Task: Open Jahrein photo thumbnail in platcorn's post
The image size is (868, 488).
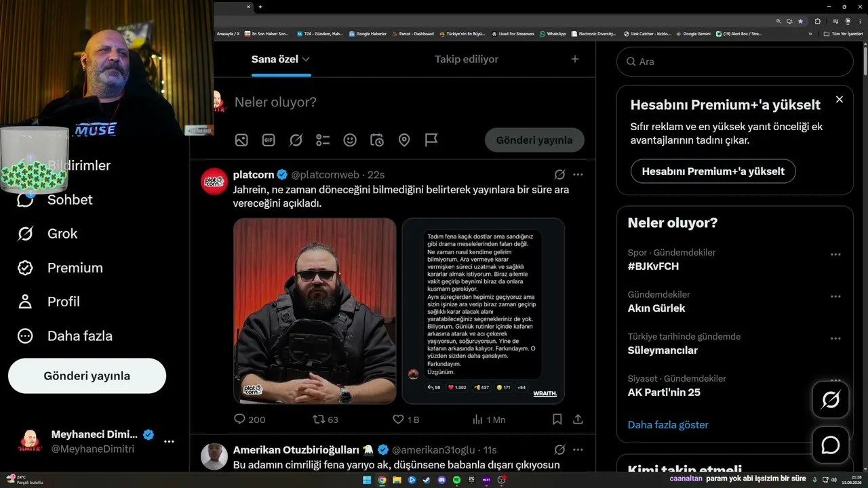Action: [315, 311]
